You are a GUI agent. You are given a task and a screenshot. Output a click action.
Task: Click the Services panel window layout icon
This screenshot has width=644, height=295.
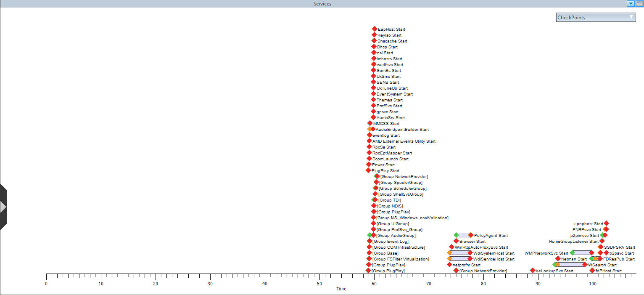[x=639, y=3]
